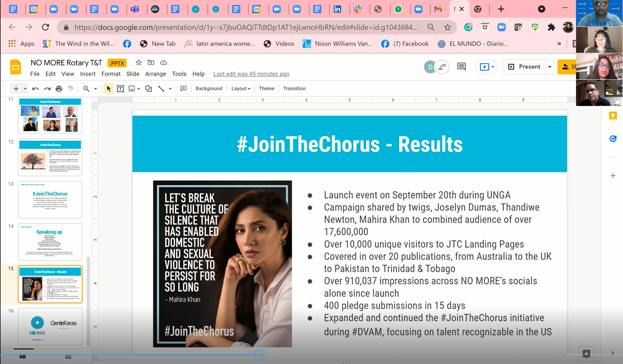Star the NO MORE Rotary T&T presentation

coord(138,63)
